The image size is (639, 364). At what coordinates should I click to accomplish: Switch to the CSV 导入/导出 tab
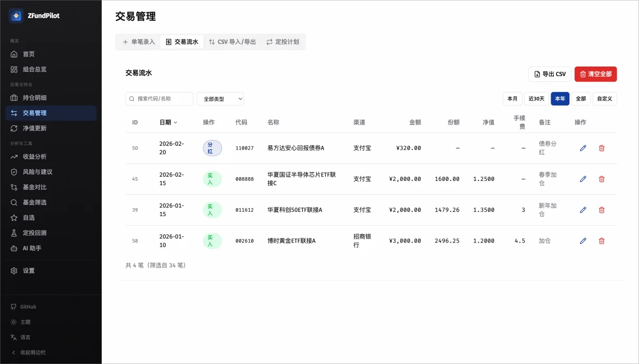(x=232, y=42)
